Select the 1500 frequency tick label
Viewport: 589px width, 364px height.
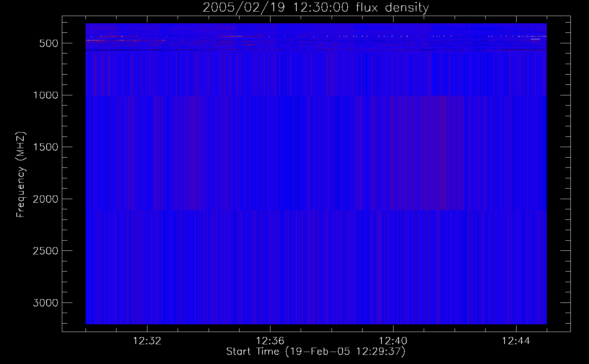click(46, 147)
